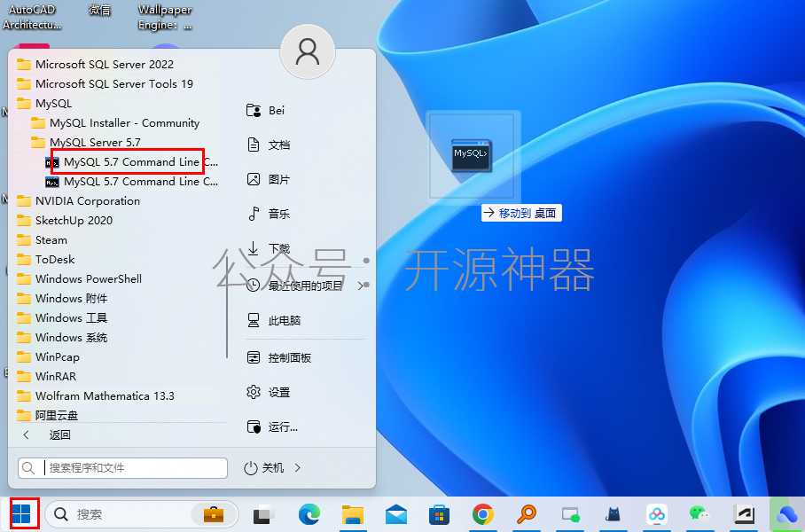Screen dimensions: 805x532
Task: Open the Windows 工具 folder
Action: [61, 317]
